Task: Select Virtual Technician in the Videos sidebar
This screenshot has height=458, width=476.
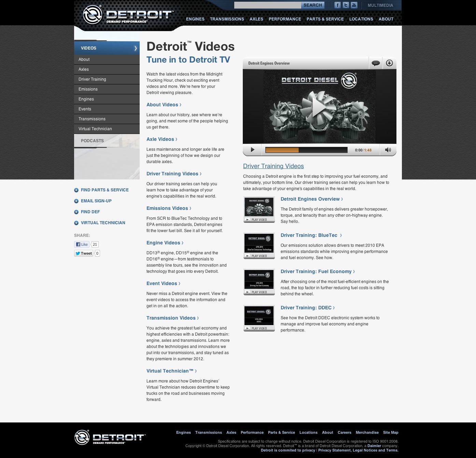Action: (107, 129)
